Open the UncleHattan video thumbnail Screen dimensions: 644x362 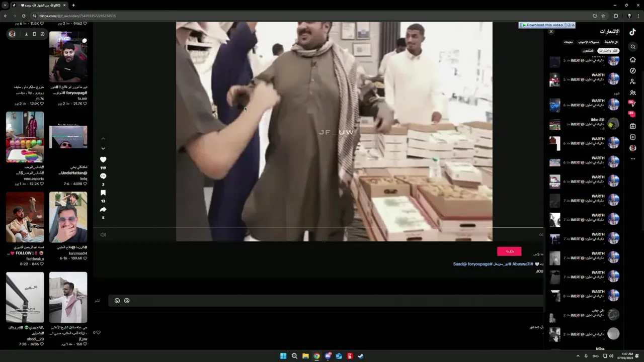[68, 137]
